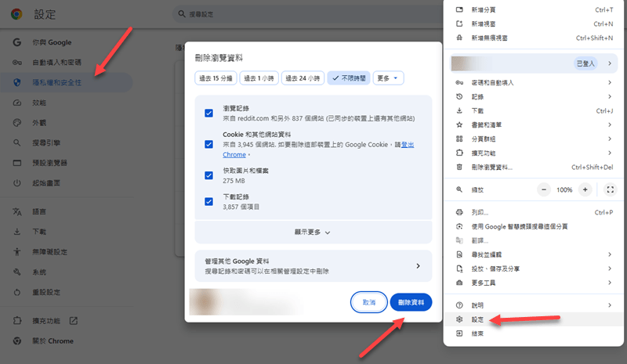The image size is (627, 364).
Task: Select the 不限時間 time range chip
Action: pos(349,78)
